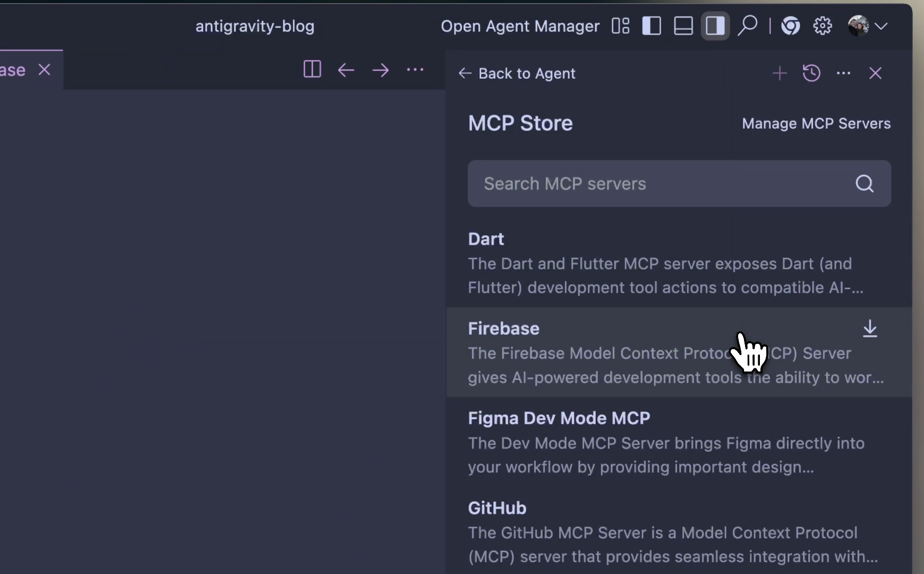Click Open Agent Manager
Viewport: 924px width, 574px height.
click(520, 26)
